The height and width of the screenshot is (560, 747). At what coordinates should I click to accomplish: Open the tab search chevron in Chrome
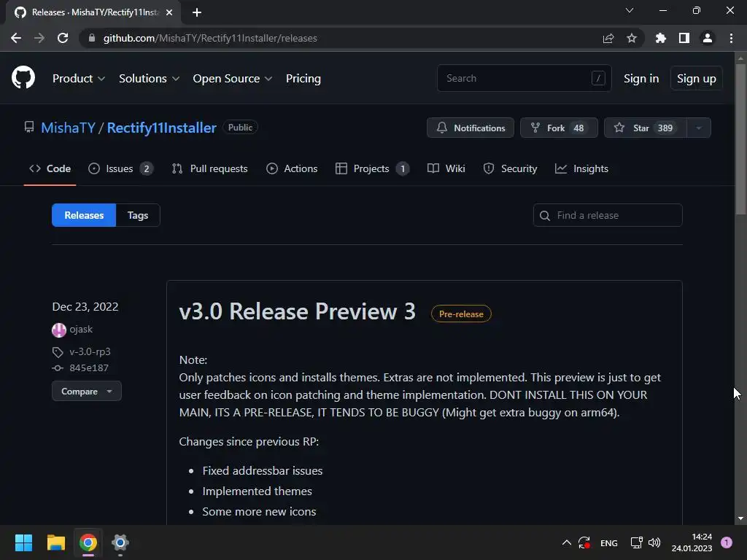click(x=630, y=10)
